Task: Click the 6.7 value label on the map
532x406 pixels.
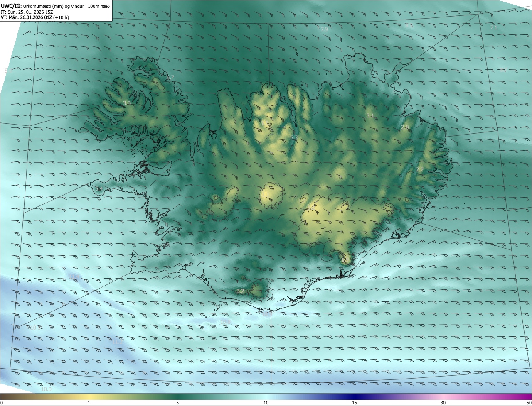Action: coord(170,78)
